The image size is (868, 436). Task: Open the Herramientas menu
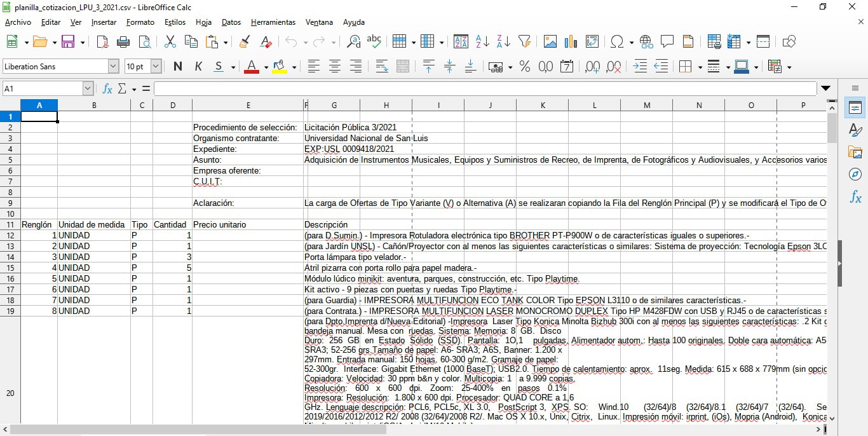(x=273, y=22)
